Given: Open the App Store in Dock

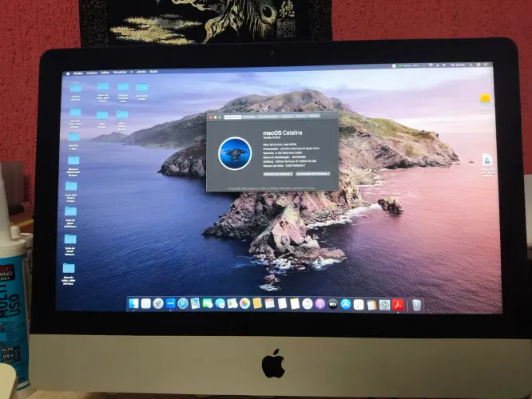Looking at the screenshot, I should [345, 304].
